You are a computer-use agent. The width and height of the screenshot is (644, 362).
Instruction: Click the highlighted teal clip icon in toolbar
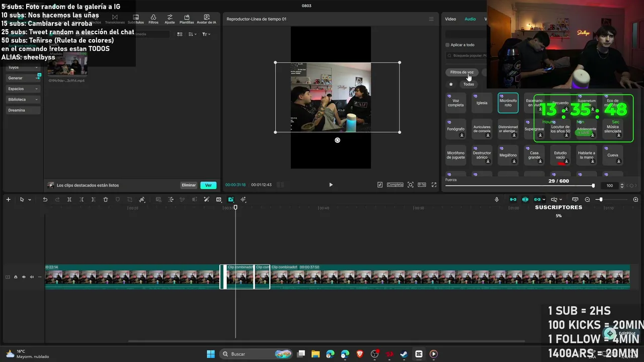(x=231, y=200)
